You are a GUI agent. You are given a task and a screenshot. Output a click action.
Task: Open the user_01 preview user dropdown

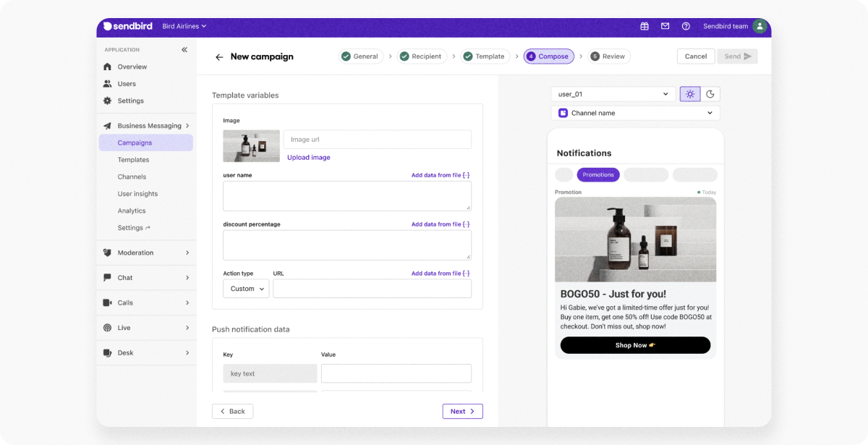(613, 94)
